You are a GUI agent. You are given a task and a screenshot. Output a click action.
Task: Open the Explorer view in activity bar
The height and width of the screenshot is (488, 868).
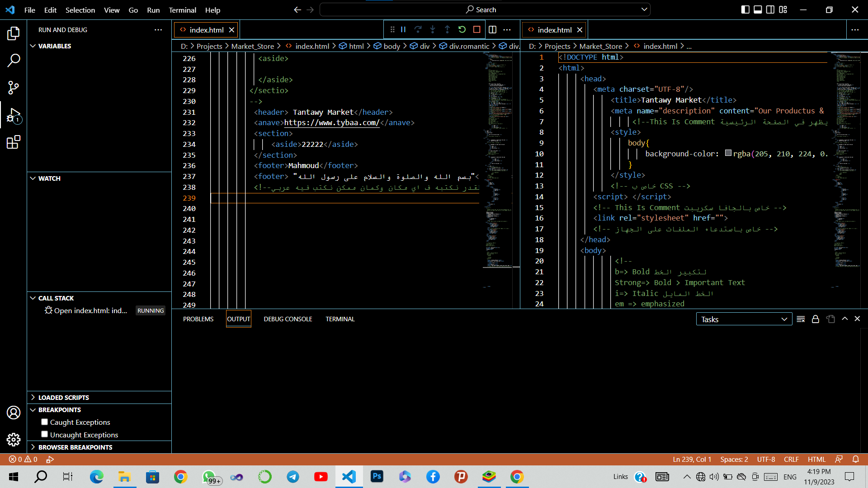pyautogui.click(x=14, y=33)
